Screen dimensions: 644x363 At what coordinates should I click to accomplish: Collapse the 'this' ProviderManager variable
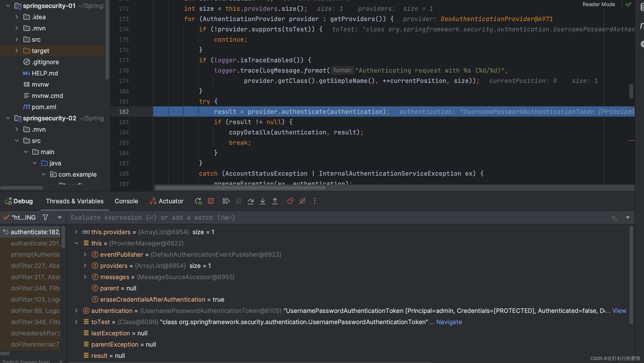(76, 243)
